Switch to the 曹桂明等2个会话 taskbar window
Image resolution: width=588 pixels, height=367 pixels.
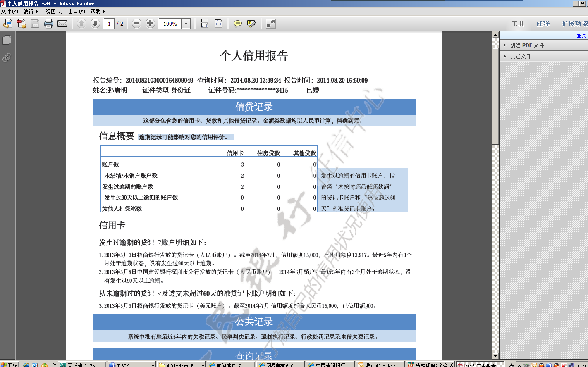pyautogui.click(x=430, y=365)
